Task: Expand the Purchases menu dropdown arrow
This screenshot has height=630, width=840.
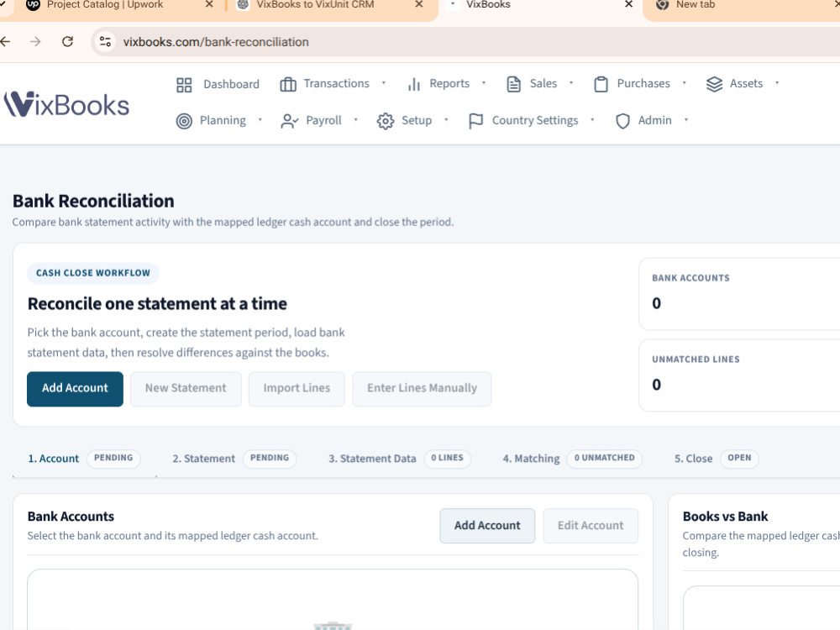Action: pos(684,83)
